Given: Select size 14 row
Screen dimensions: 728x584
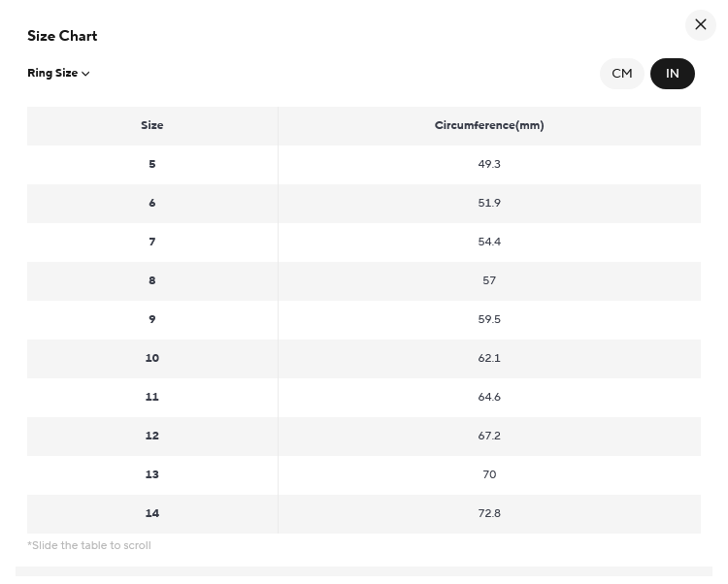Looking at the screenshot, I should coord(364,513).
